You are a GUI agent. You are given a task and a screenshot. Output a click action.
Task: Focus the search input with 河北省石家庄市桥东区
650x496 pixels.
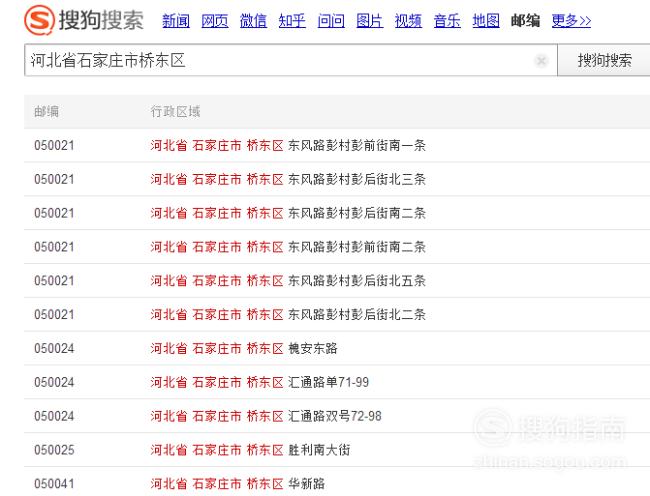pyautogui.click(x=290, y=60)
